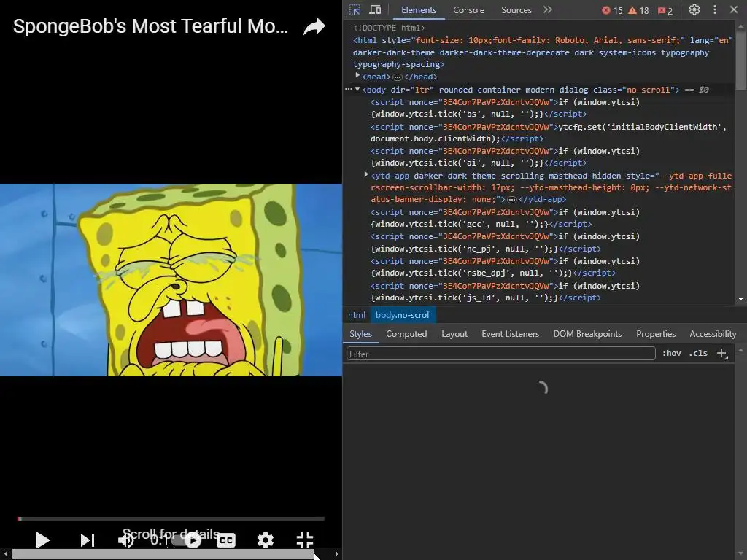Switch to the Layout tab
This screenshot has height=560, width=747.
pyautogui.click(x=454, y=334)
